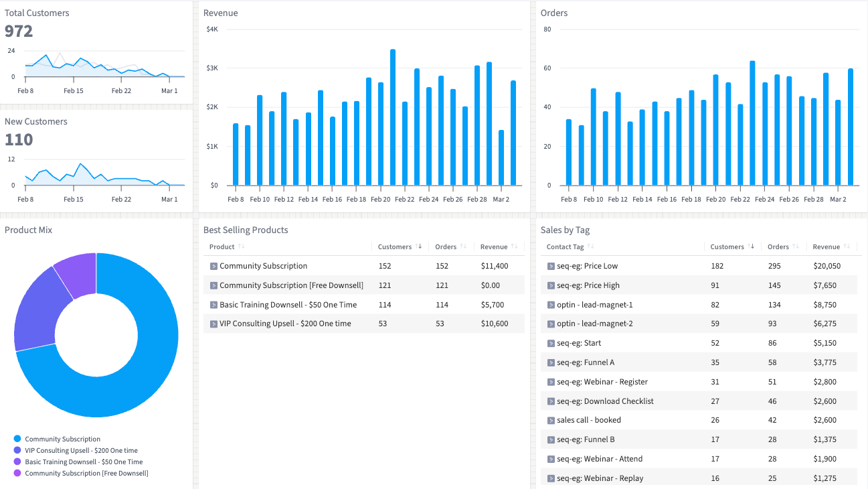Sort Best Selling Products by Revenue

(495, 247)
